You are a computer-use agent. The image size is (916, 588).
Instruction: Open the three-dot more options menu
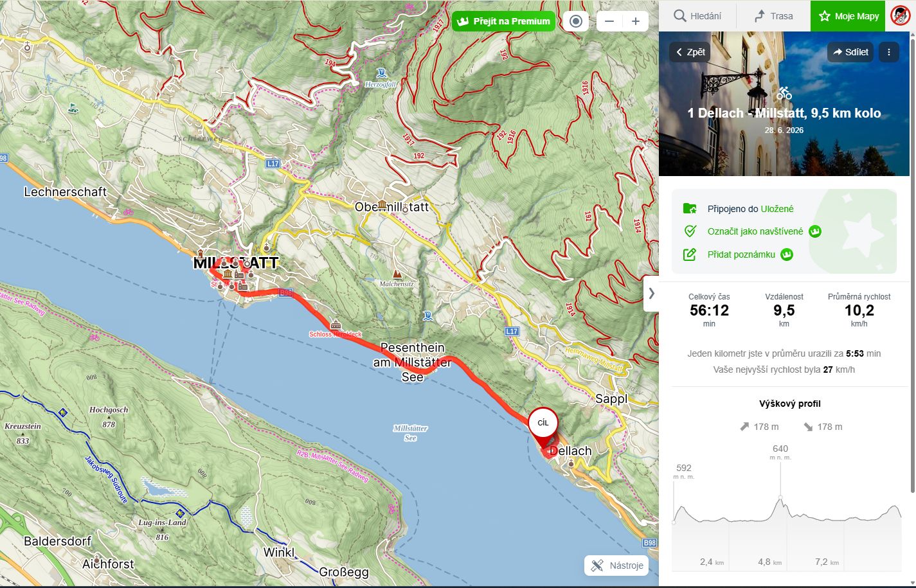click(x=889, y=52)
